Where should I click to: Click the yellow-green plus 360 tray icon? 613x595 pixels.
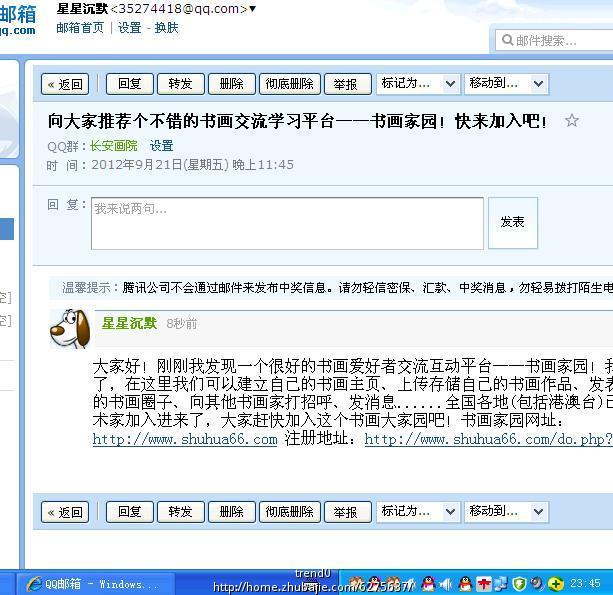(x=556, y=584)
